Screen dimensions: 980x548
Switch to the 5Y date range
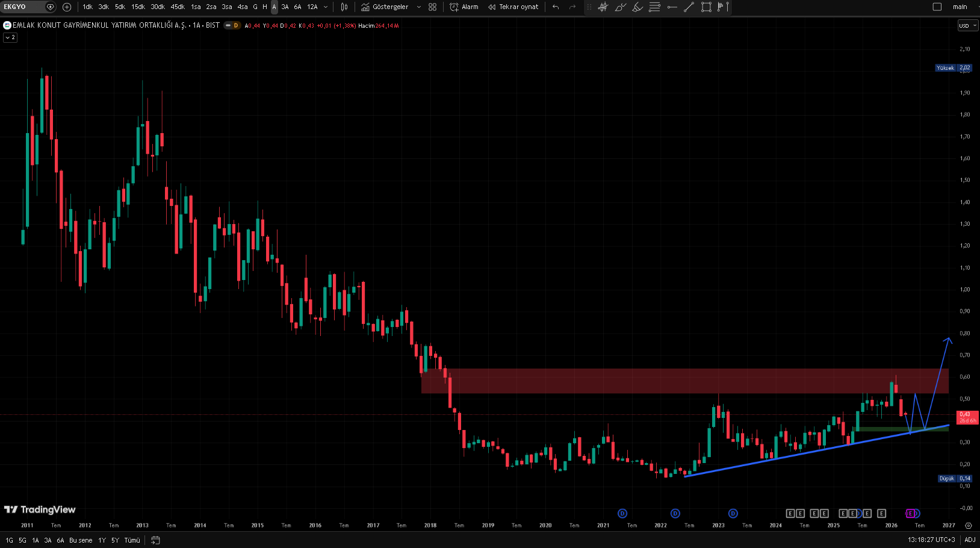(x=115, y=540)
